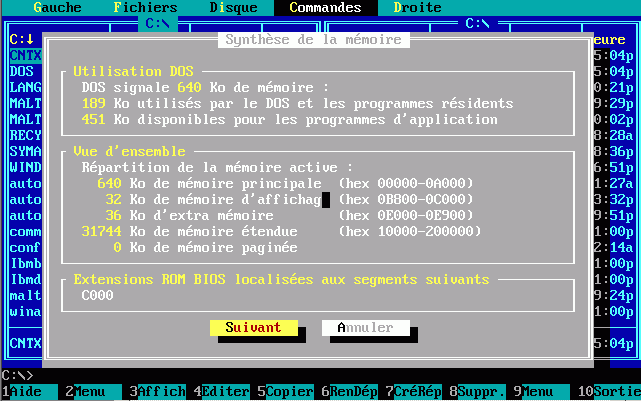Click 7 CréRép function key
The image size is (641, 401).
(413, 392)
